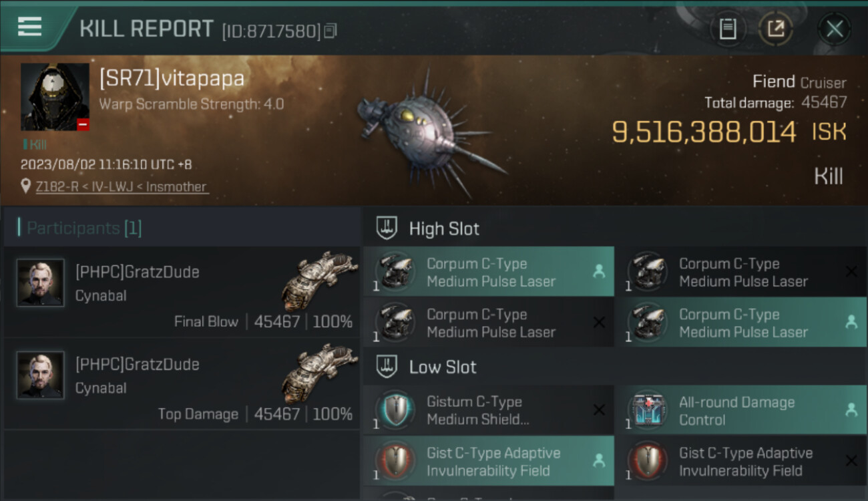Screen dimensions: 868x501
Task: Click the share export icon
Action: tap(775, 29)
